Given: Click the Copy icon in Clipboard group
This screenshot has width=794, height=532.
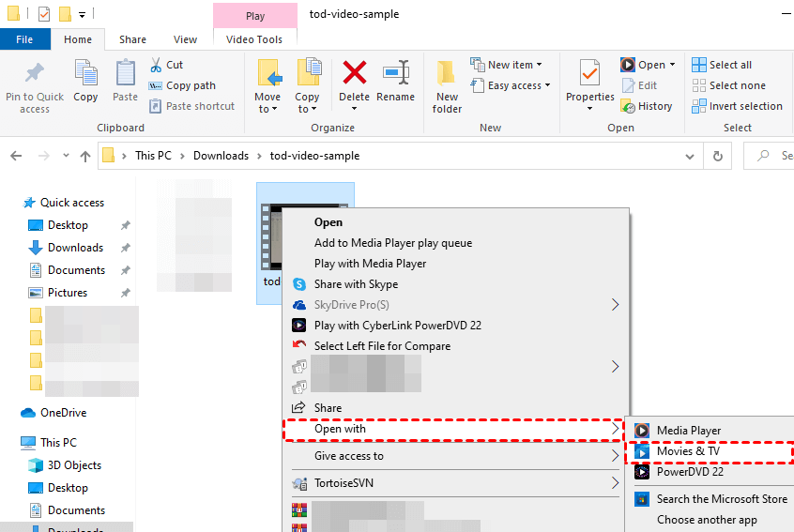Looking at the screenshot, I should (85, 72).
